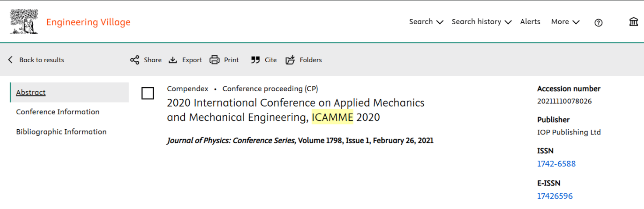Expand the Search history dropdown
The height and width of the screenshot is (209, 644).
481,22
